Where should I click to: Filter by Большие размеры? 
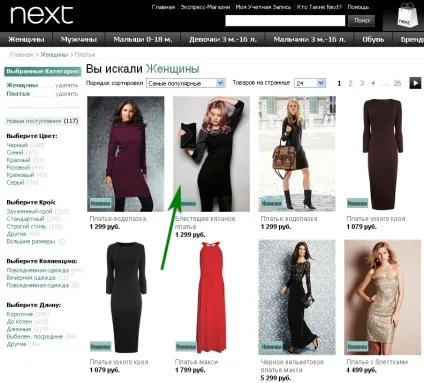31,241
